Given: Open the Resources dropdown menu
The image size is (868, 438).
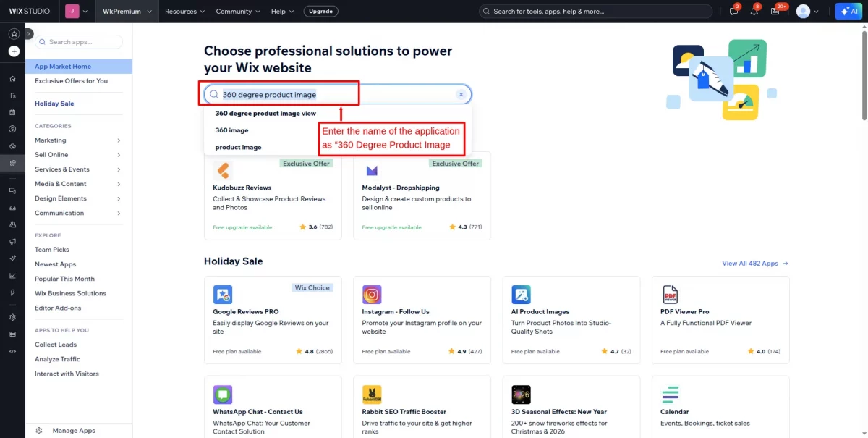Looking at the screenshot, I should (184, 12).
